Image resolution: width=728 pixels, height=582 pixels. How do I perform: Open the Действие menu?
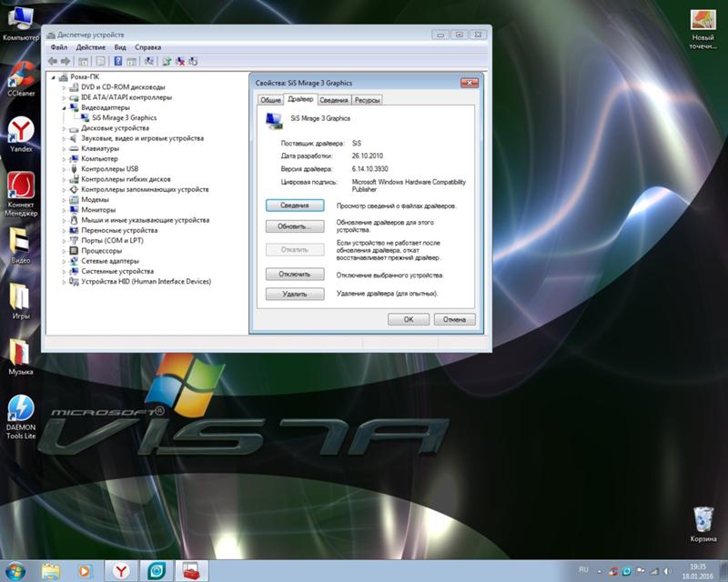(91, 46)
